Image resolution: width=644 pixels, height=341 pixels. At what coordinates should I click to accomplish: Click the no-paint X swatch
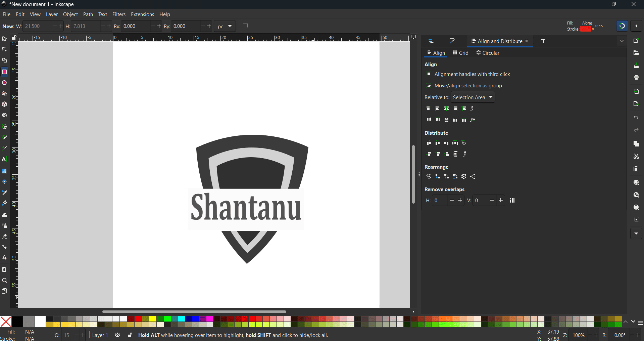(6, 322)
